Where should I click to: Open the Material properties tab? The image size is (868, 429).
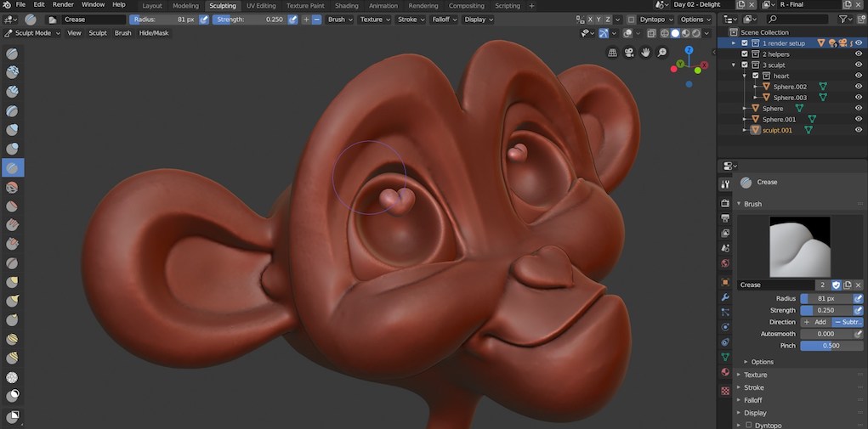(x=725, y=372)
